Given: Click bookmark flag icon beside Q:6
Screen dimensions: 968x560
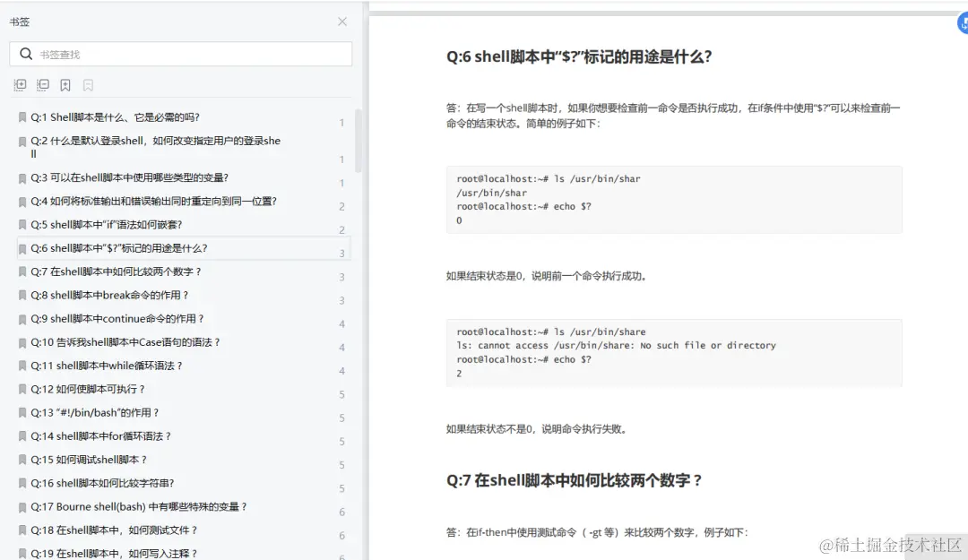Looking at the screenshot, I should (22, 249).
